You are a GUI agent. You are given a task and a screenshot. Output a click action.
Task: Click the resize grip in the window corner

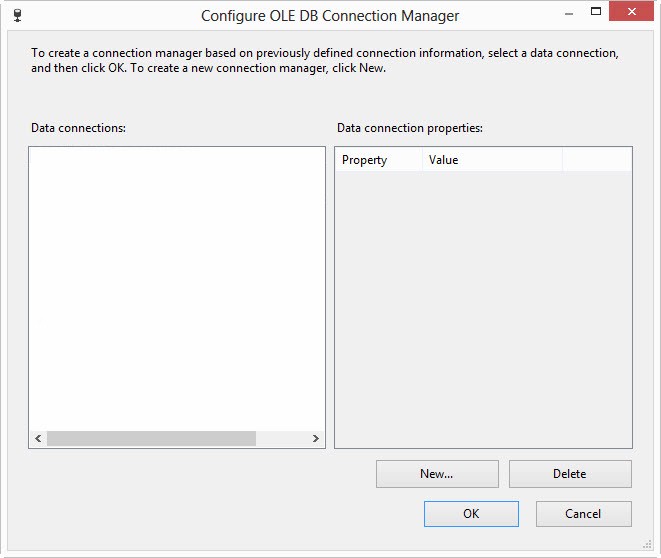coord(650,547)
